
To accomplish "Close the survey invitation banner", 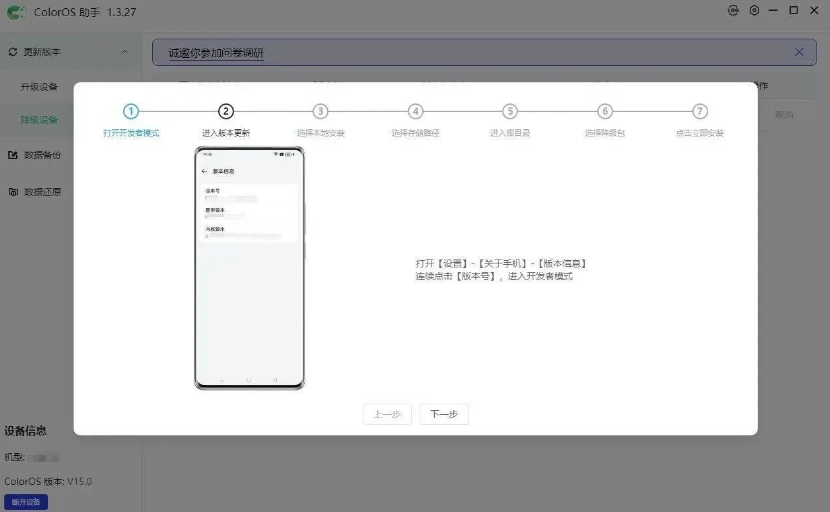I will 799,52.
